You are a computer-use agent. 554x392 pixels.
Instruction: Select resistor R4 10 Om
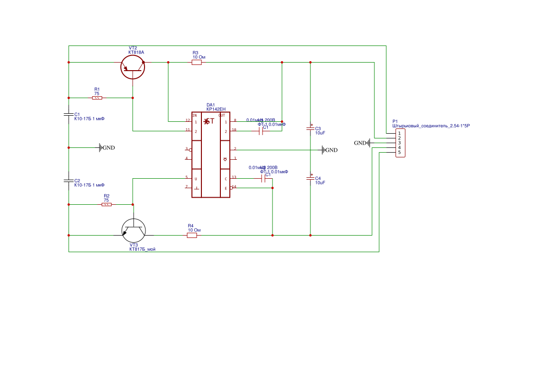[191, 235]
